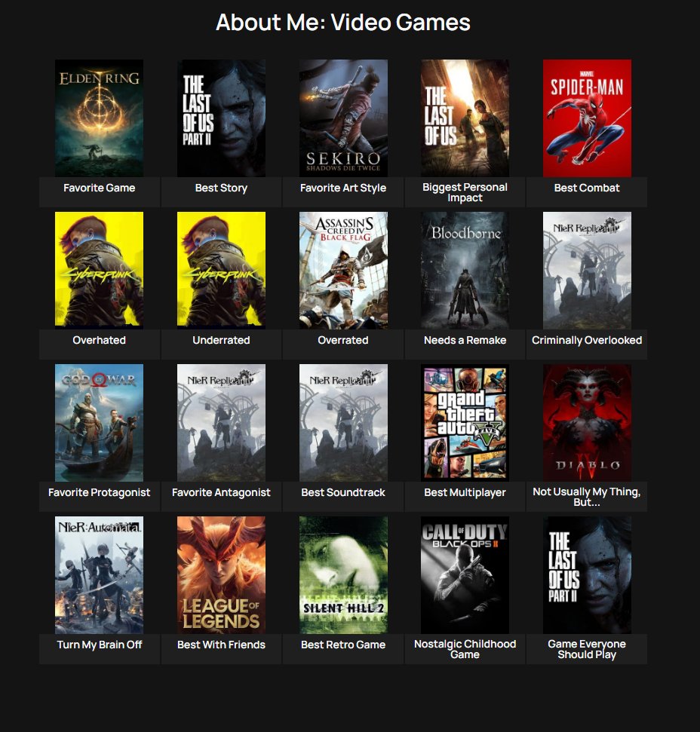
Task: Click the "Underrated" label
Action: (221, 340)
